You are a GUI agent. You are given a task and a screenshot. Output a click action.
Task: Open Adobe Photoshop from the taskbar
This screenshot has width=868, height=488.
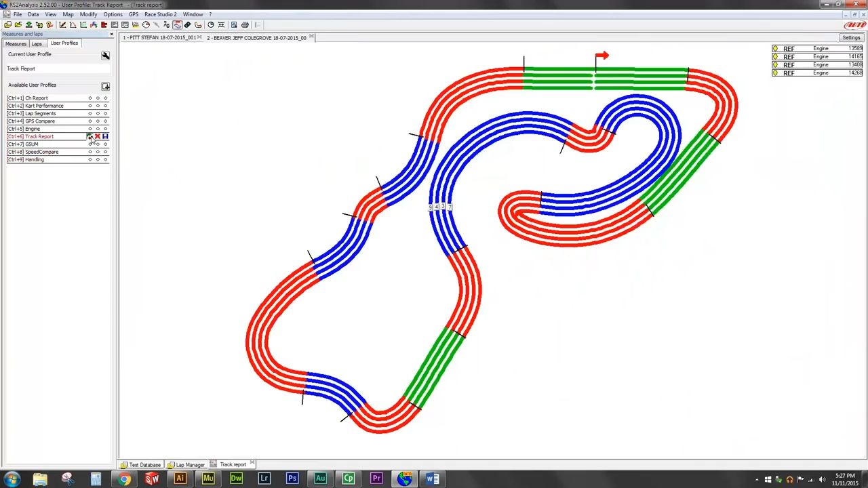tap(292, 479)
